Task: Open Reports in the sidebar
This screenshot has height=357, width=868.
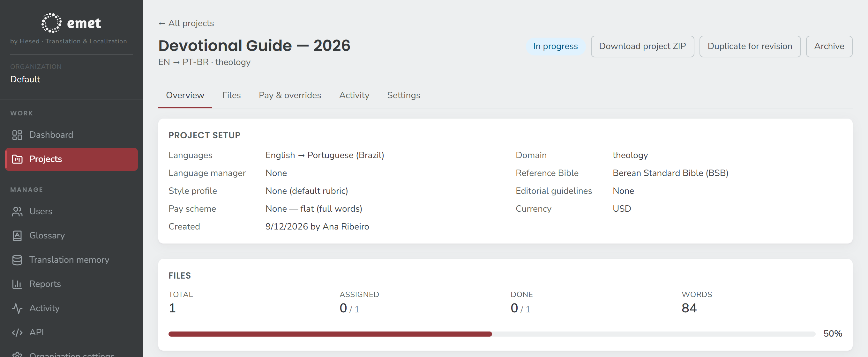Action: (x=71, y=284)
